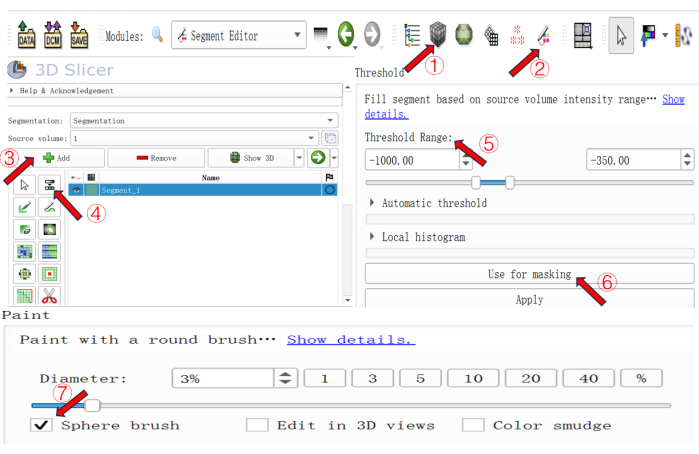
Task: Open the Volumes cube module icon
Action: [438, 34]
